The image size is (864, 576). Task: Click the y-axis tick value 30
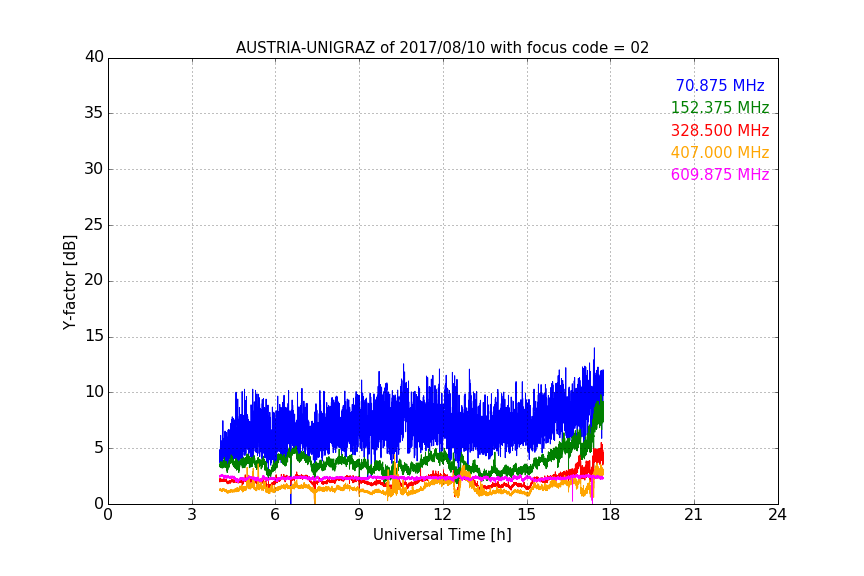pos(94,169)
